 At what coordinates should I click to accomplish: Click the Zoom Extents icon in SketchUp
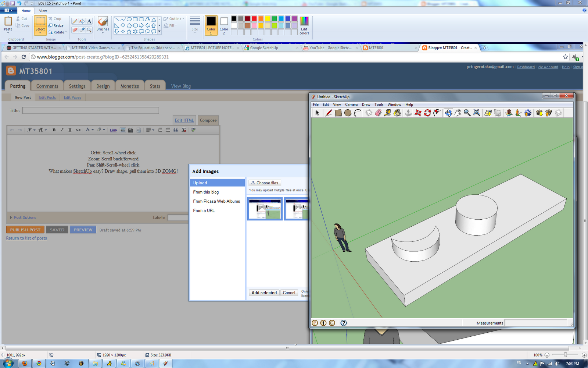[477, 113]
